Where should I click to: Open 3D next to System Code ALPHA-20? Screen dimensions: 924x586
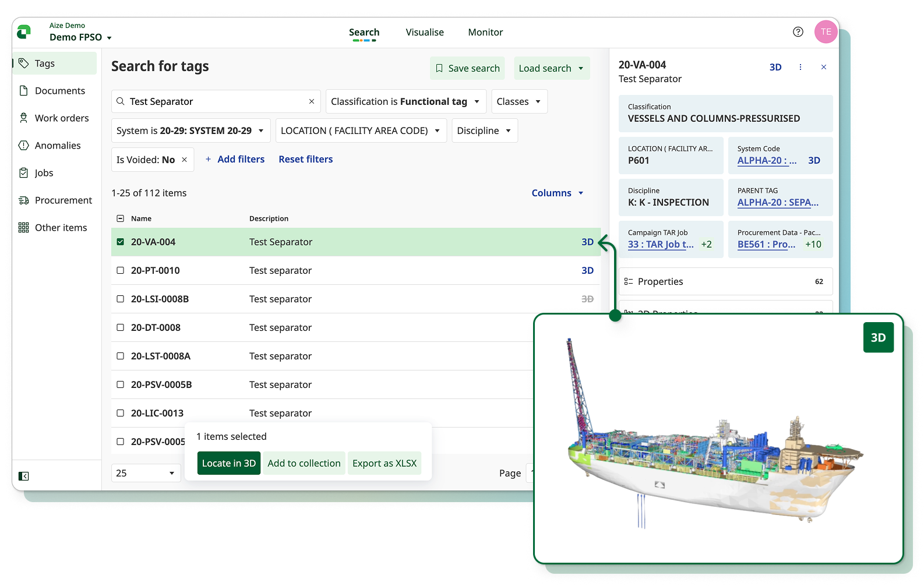point(814,160)
